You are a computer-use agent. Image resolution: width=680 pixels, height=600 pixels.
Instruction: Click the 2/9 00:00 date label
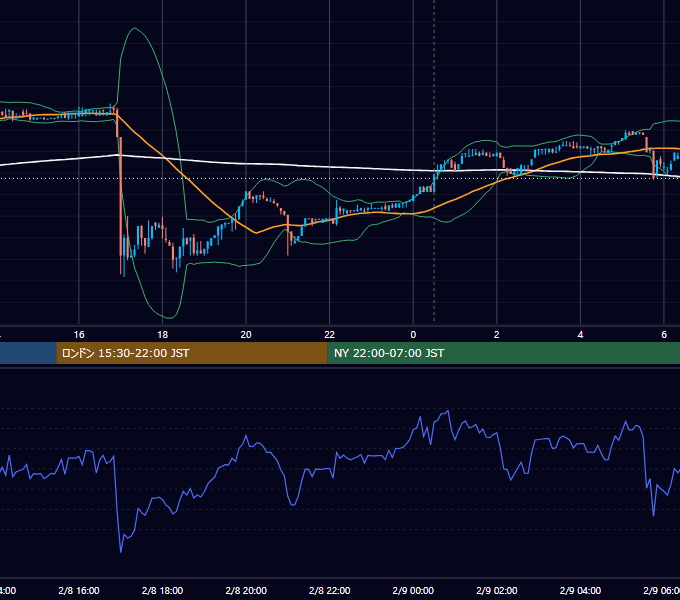click(x=413, y=590)
